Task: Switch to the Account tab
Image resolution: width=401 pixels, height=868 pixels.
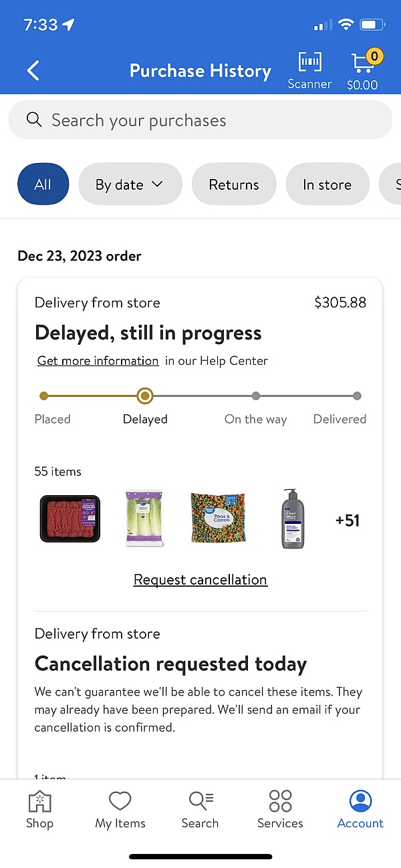Action: tap(360, 809)
